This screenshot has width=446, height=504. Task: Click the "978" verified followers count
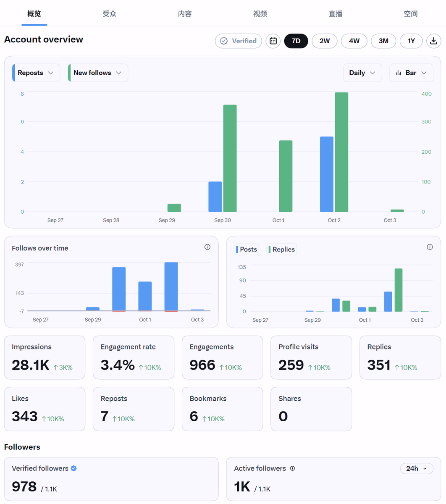coord(24,486)
